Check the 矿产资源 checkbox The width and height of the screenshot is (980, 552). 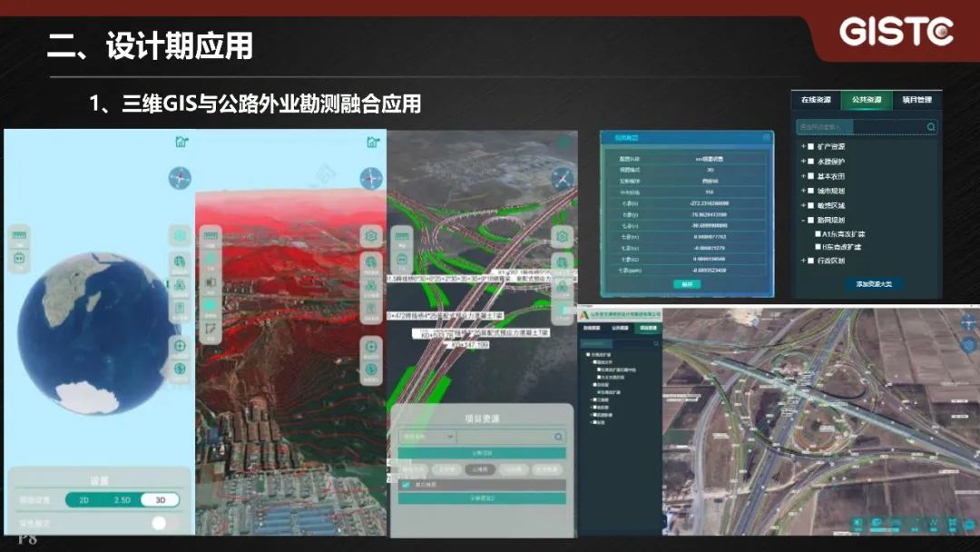pos(810,146)
